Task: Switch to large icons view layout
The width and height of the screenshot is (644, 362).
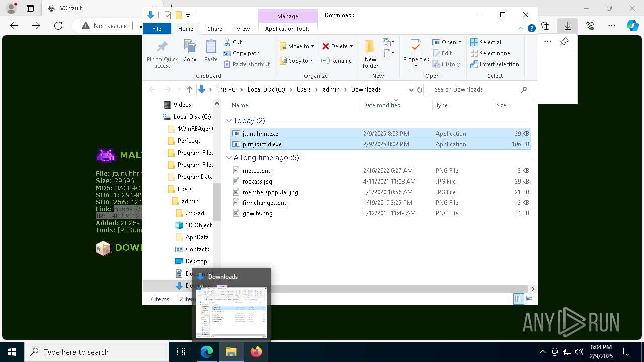Action: (x=529, y=299)
